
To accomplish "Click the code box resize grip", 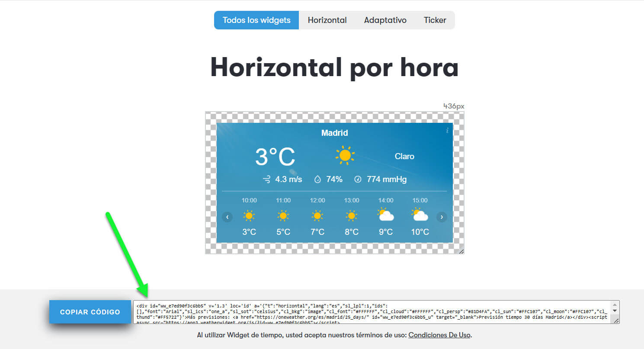I will click(616, 320).
